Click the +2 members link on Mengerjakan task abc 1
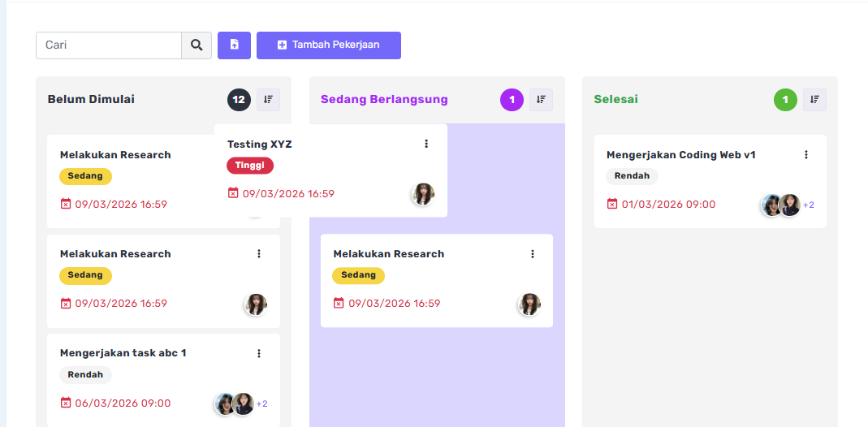The height and width of the screenshot is (427, 868). click(262, 403)
